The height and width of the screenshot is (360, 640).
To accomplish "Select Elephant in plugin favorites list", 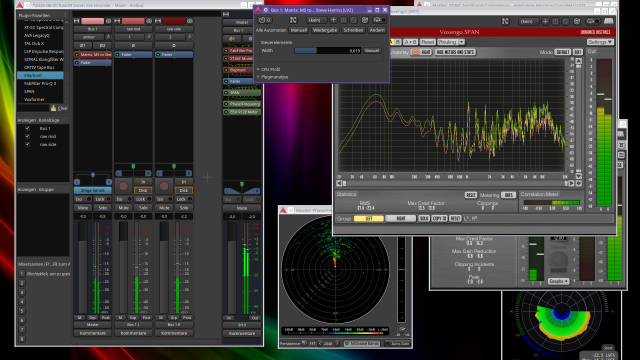I will (40, 76).
